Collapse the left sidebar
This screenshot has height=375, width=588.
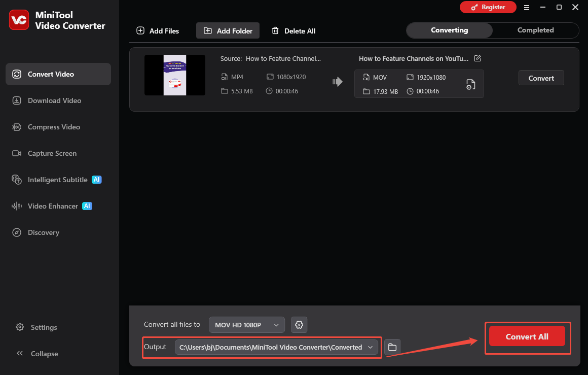[x=37, y=354]
